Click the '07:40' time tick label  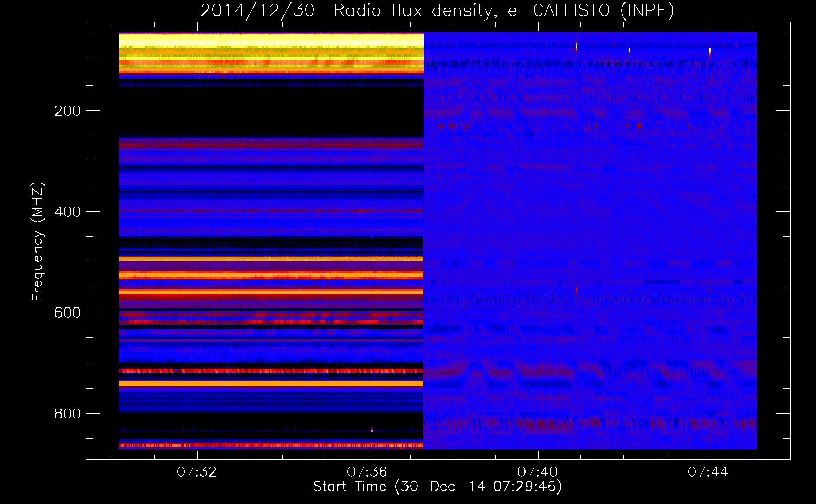click(x=538, y=472)
